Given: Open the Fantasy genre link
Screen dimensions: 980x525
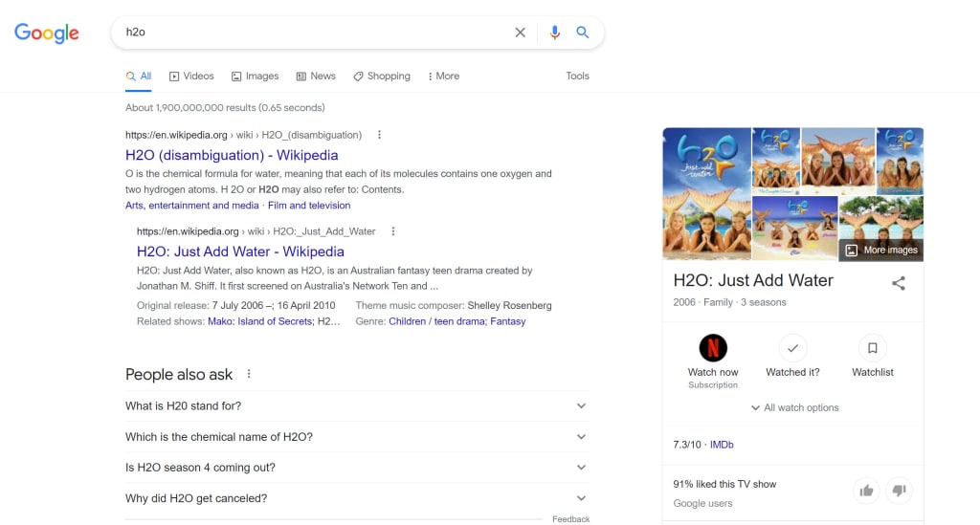Looking at the screenshot, I should point(507,321).
